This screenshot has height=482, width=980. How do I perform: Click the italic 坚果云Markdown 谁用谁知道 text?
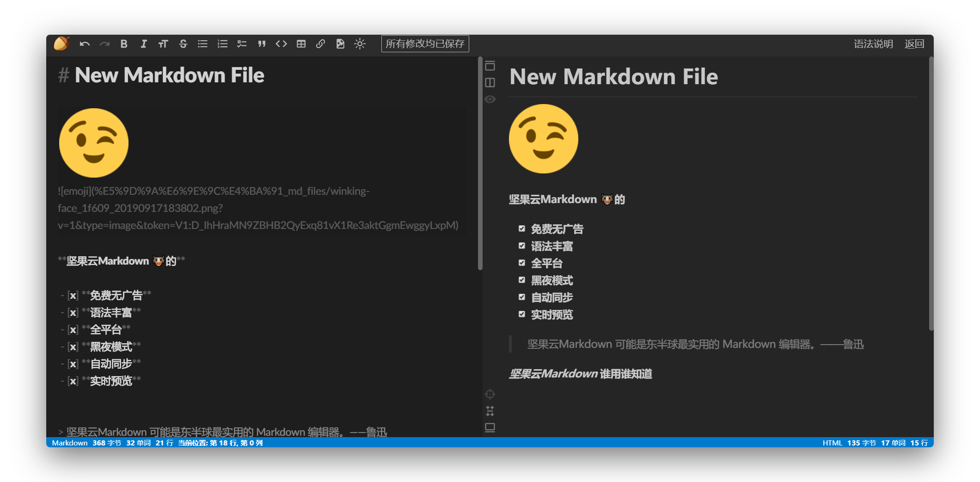580,374
